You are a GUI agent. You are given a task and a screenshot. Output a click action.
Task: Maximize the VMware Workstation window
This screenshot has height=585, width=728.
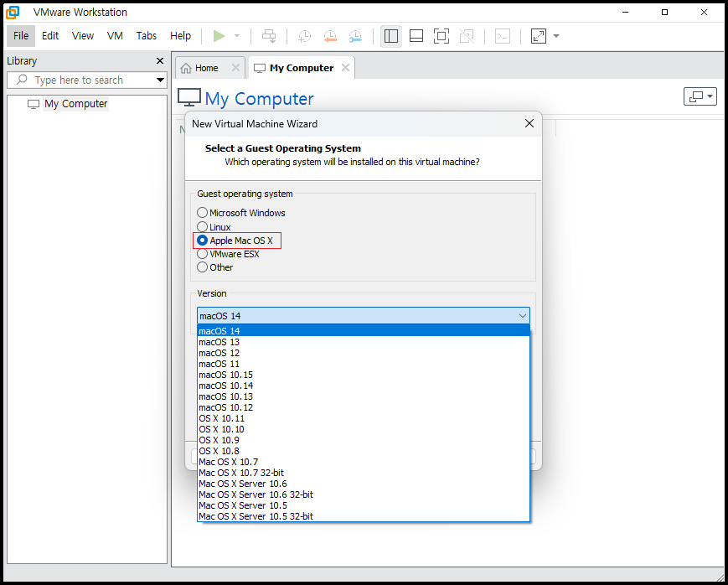point(665,12)
